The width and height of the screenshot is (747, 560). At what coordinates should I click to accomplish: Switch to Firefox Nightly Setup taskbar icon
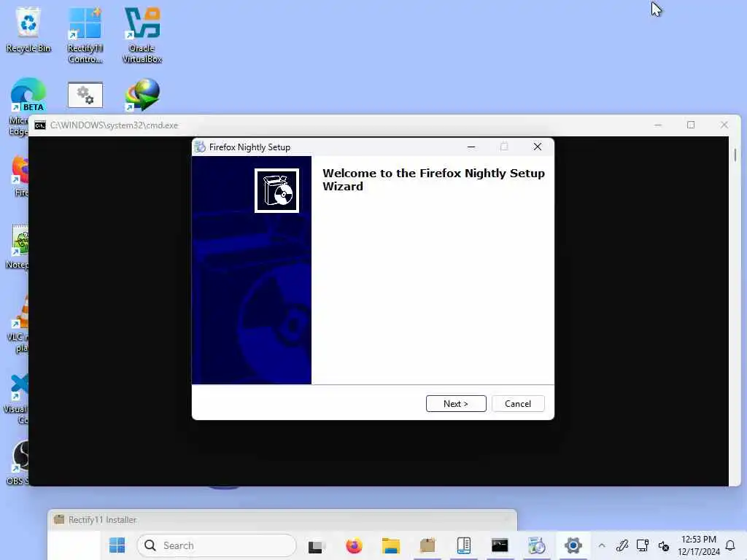tap(536, 545)
